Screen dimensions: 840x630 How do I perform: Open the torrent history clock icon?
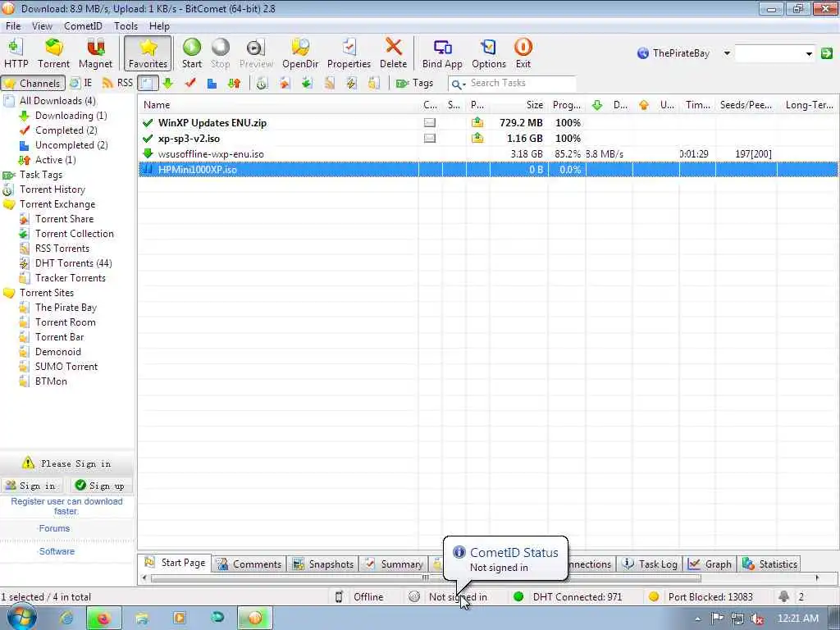pyautogui.click(x=262, y=83)
